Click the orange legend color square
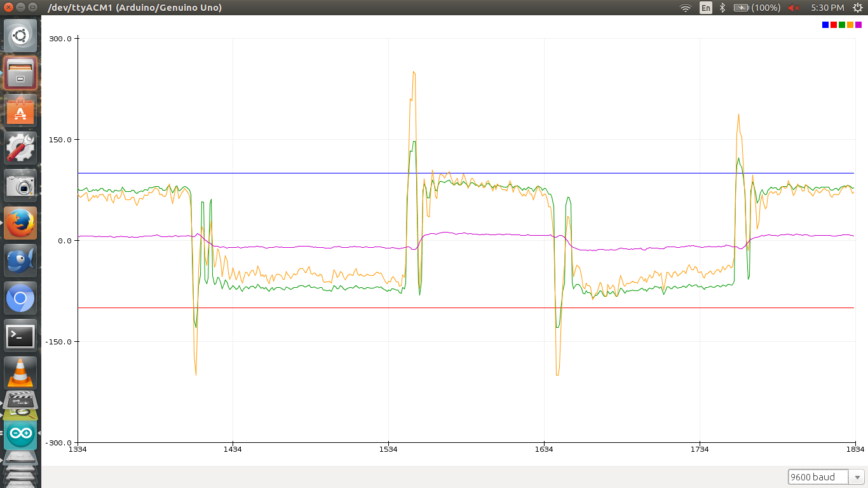The width and height of the screenshot is (868, 488). click(x=850, y=25)
